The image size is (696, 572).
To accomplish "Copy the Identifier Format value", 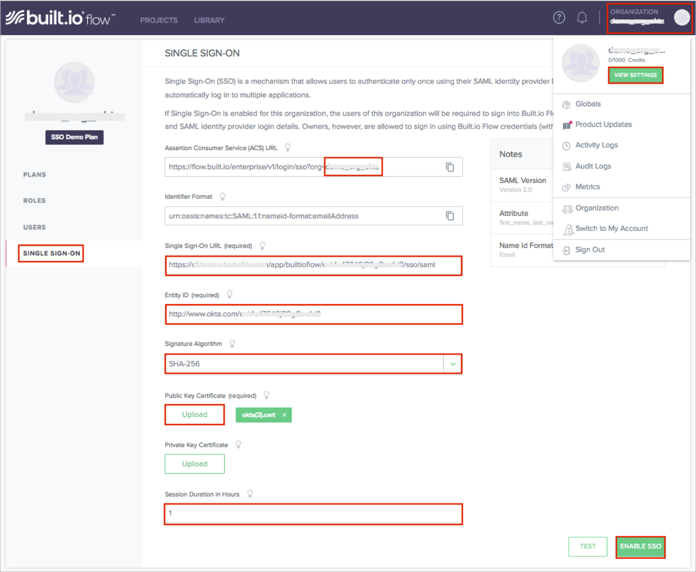I will click(450, 216).
